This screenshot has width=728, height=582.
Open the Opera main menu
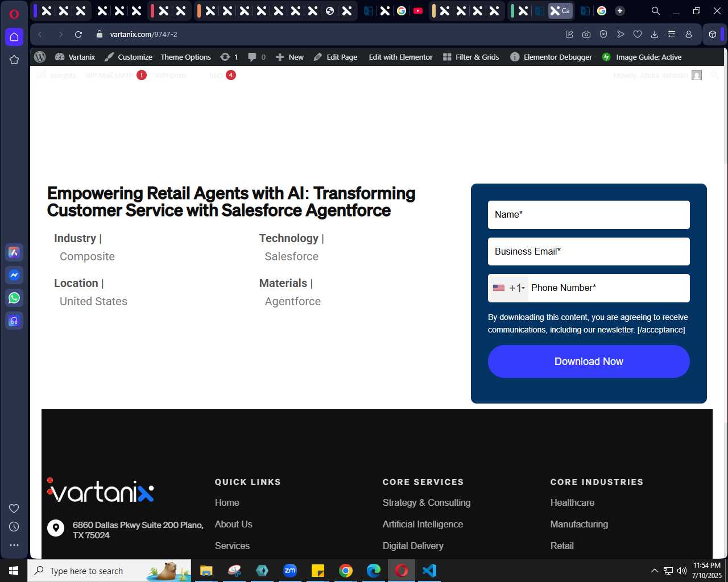tap(14, 14)
